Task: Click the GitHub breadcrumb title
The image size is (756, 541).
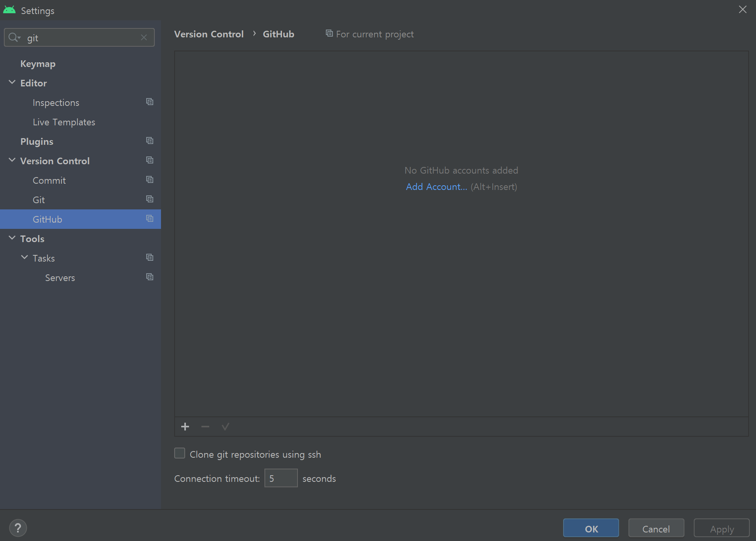Action: click(278, 34)
